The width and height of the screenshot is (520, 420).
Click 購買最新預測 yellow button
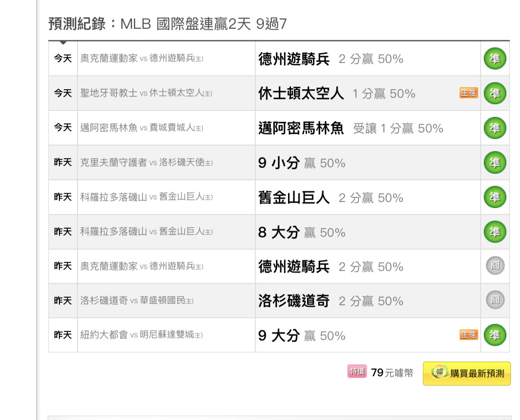(x=467, y=374)
